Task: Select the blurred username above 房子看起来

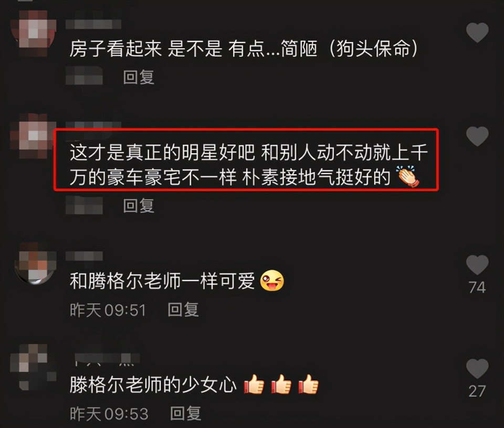Action: [x=93, y=24]
